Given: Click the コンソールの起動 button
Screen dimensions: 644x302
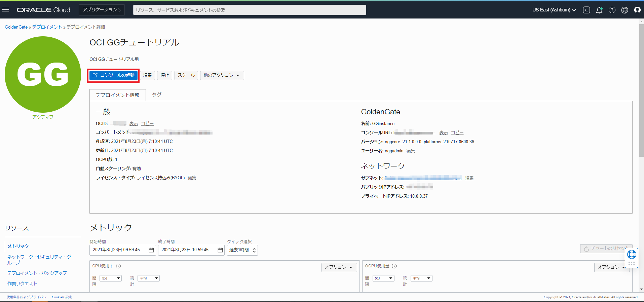Looking at the screenshot, I should click(114, 75).
